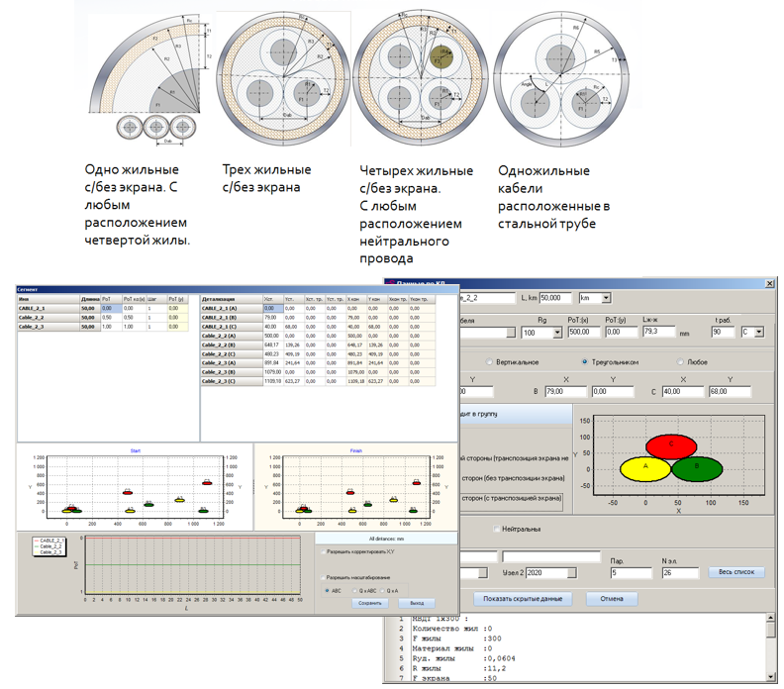Select the Вертикальное arrangement radio button
The height and width of the screenshot is (689, 784).
[490, 361]
